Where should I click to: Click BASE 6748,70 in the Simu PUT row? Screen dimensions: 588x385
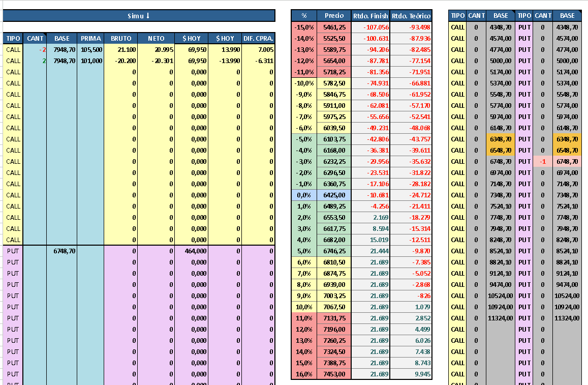click(x=62, y=251)
